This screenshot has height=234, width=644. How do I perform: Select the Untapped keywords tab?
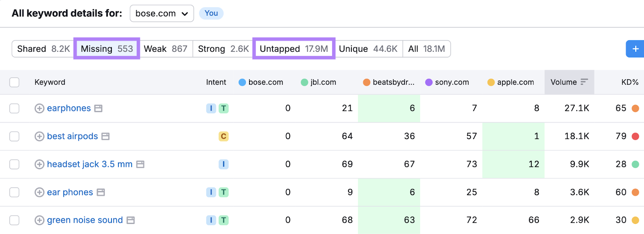(293, 49)
